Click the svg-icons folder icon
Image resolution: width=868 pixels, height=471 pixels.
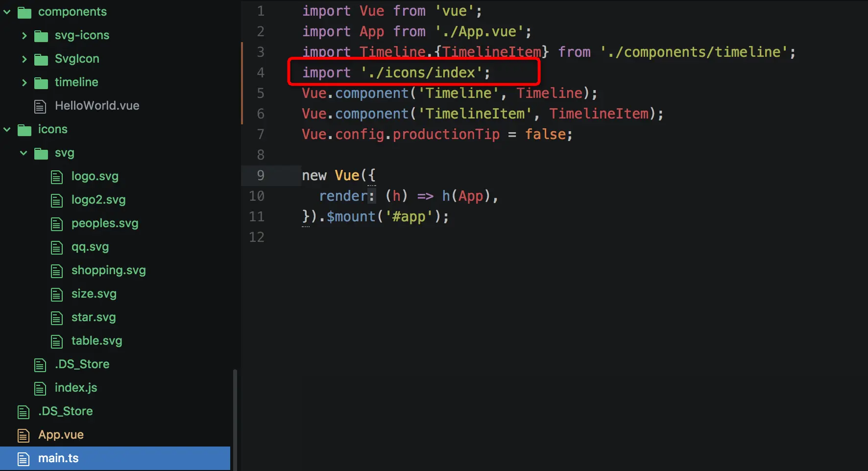pyautogui.click(x=41, y=36)
